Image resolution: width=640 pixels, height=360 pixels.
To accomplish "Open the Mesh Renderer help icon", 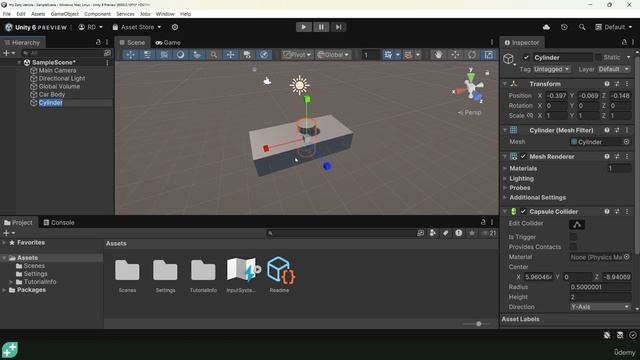I will (607, 156).
